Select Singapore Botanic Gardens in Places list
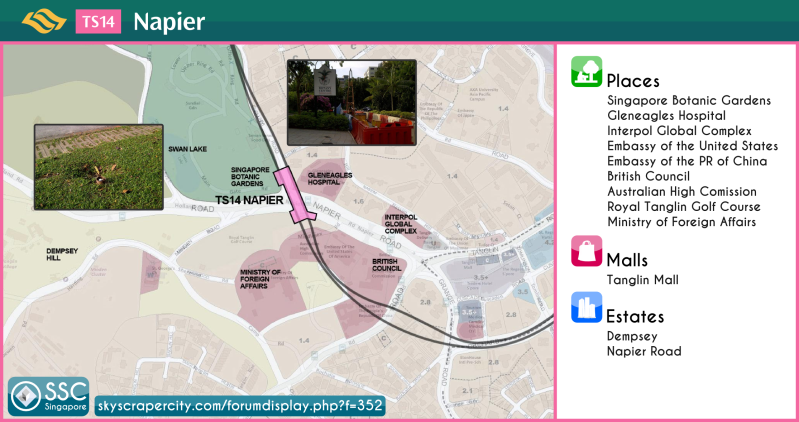Viewport: 799px width, 422px height. pyautogui.click(x=689, y=101)
